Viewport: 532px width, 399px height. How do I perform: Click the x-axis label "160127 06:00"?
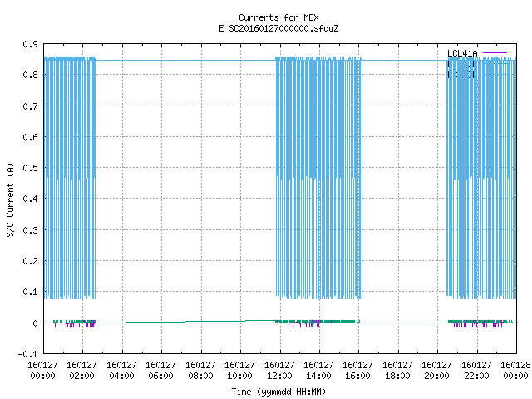[x=160, y=371]
